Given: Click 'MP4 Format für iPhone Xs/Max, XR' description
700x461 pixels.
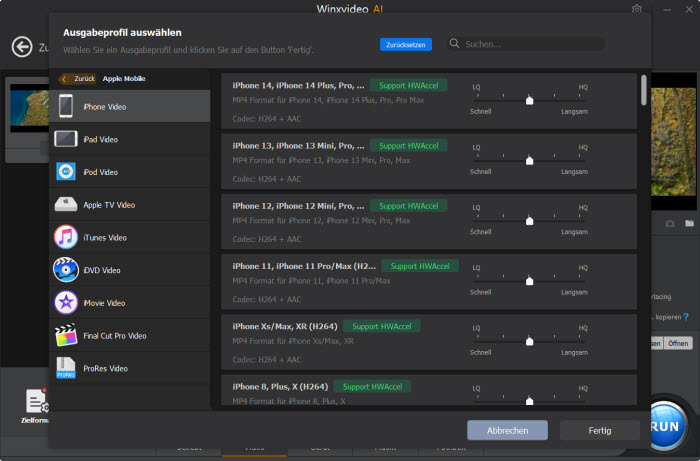Looking at the screenshot, I should (293, 341).
